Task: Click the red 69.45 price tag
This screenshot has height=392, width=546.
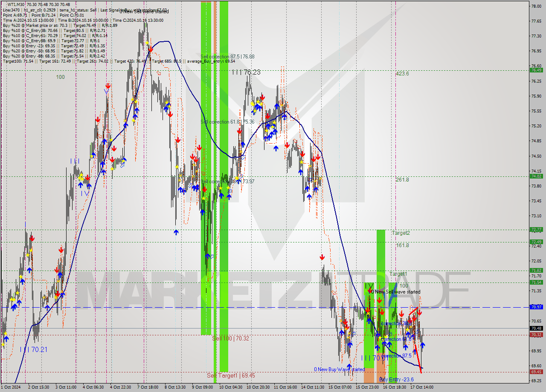Action: 536,372
